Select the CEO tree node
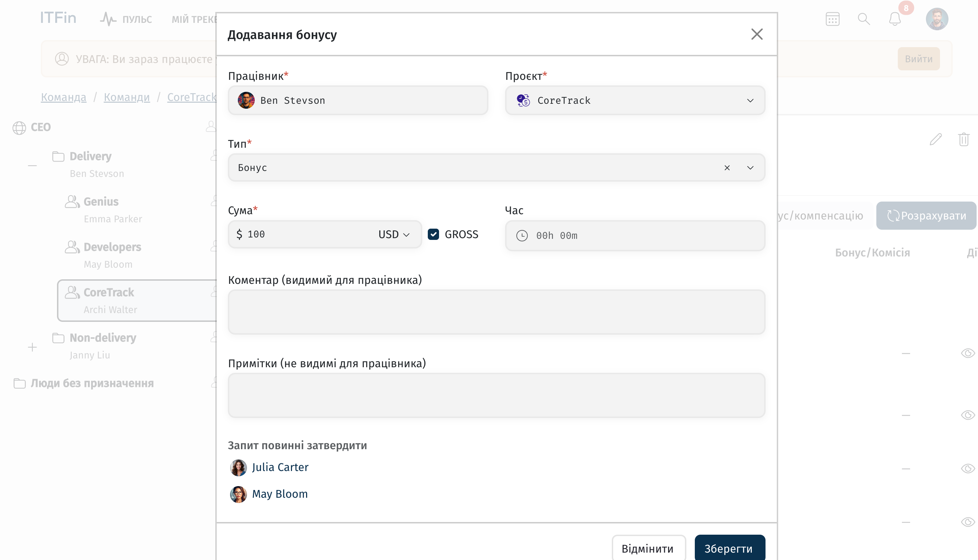The image size is (978, 560). (x=40, y=127)
